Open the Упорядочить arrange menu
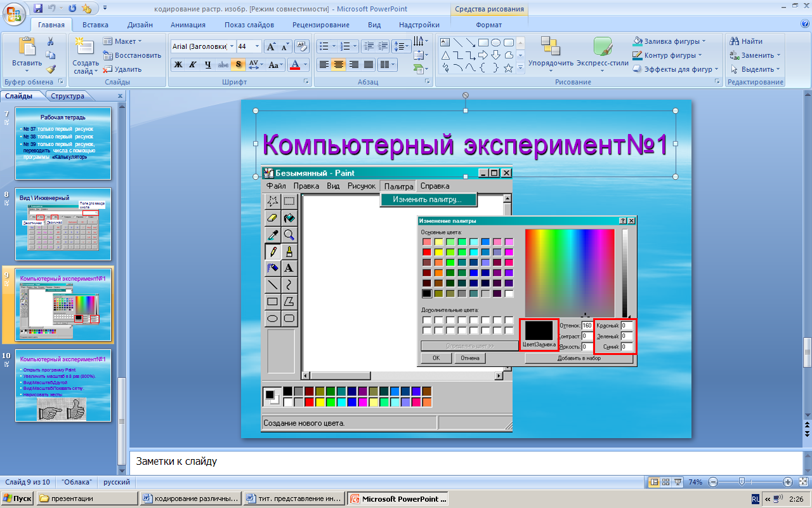This screenshot has width=812, height=508. (x=551, y=54)
